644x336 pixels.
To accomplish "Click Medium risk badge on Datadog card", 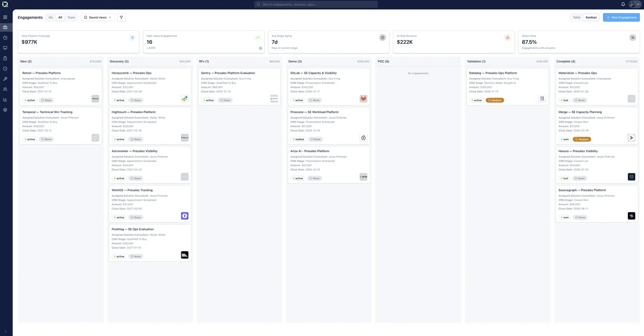I will click(x=495, y=100).
